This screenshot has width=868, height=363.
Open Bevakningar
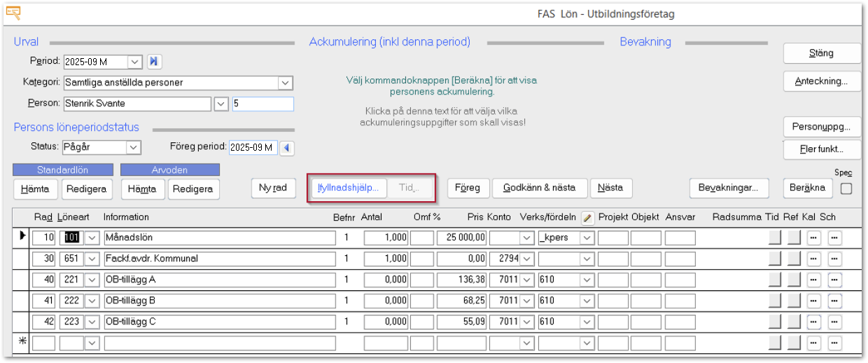pos(729,188)
